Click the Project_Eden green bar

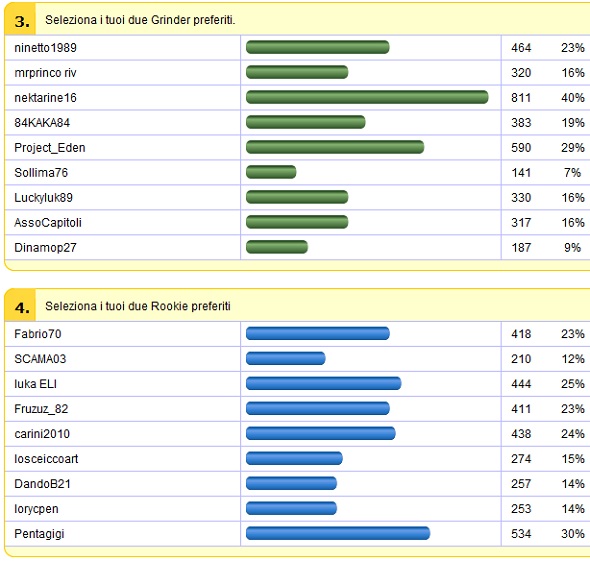[x=335, y=147]
